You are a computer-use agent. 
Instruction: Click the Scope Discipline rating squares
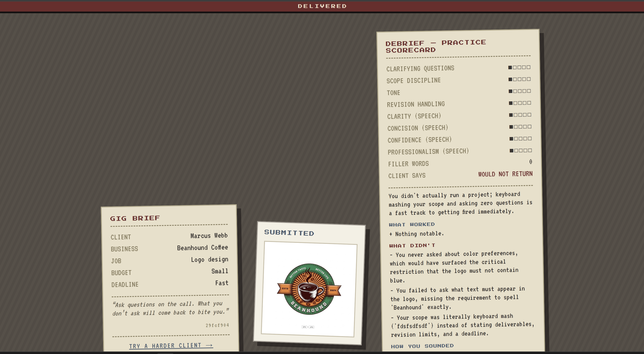pyautogui.click(x=519, y=79)
